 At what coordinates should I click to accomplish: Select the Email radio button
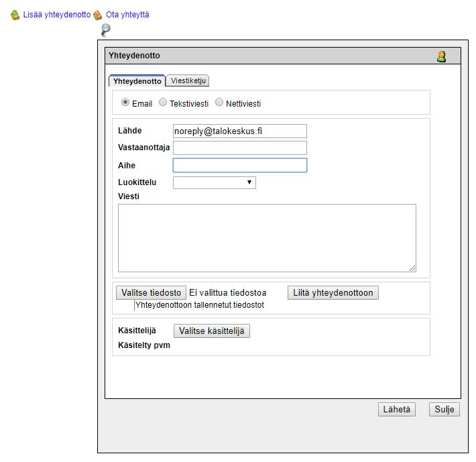pos(125,103)
